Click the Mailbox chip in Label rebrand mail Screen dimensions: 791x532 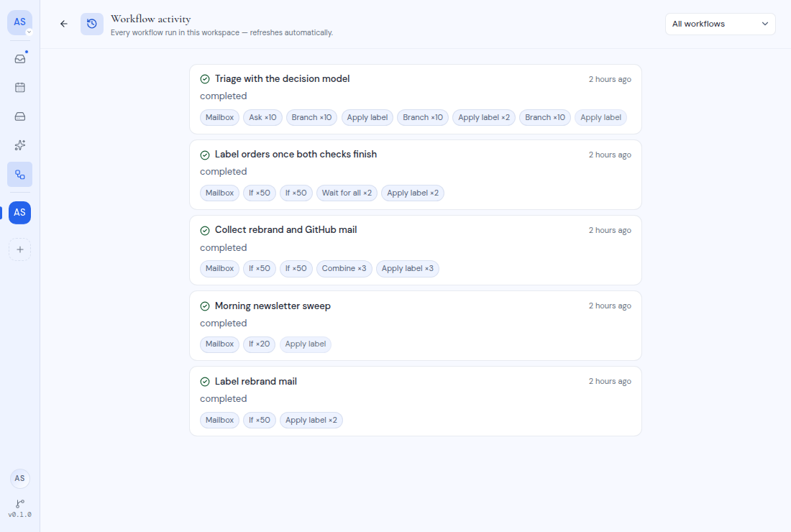[x=219, y=420]
